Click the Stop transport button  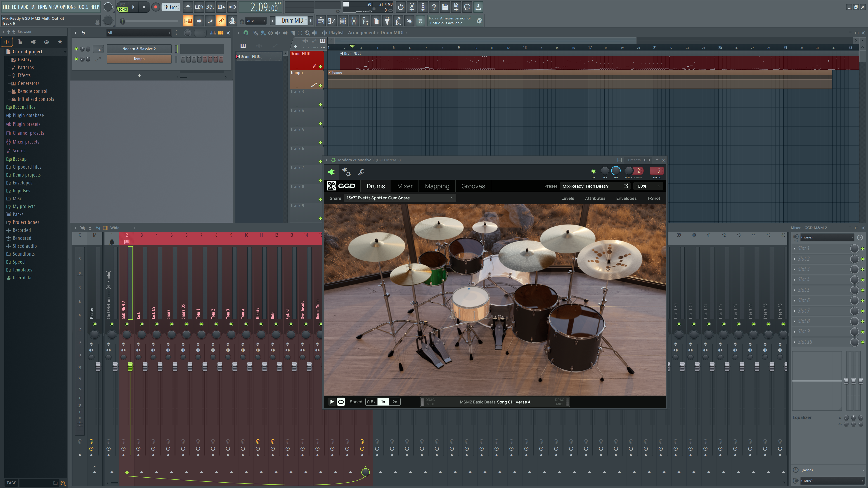click(144, 7)
